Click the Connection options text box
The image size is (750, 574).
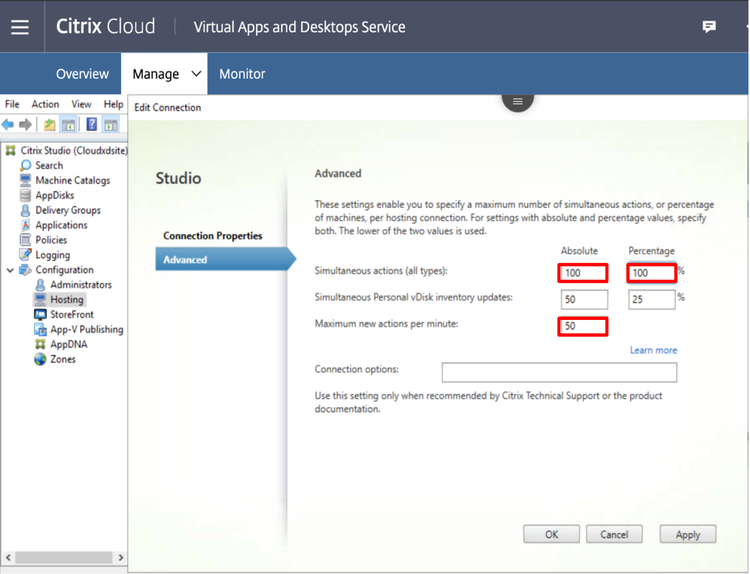[x=559, y=372]
